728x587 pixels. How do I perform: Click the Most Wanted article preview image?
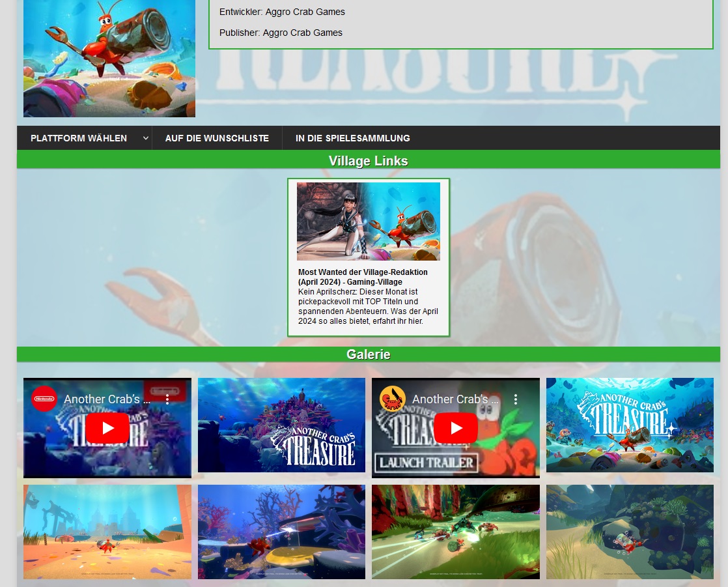point(369,222)
